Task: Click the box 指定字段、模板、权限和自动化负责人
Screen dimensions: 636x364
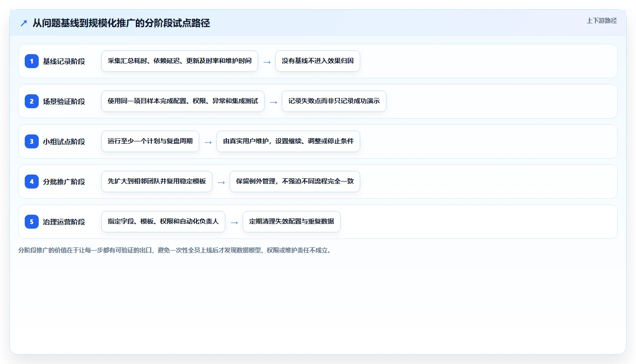Action: click(x=163, y=222)
